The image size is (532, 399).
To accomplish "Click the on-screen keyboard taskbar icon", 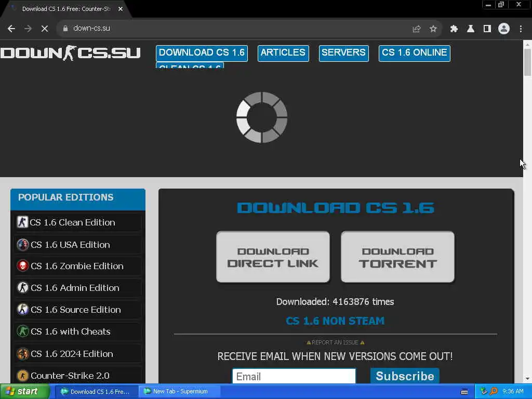I will pyautogui.click(x=464, y=392).
